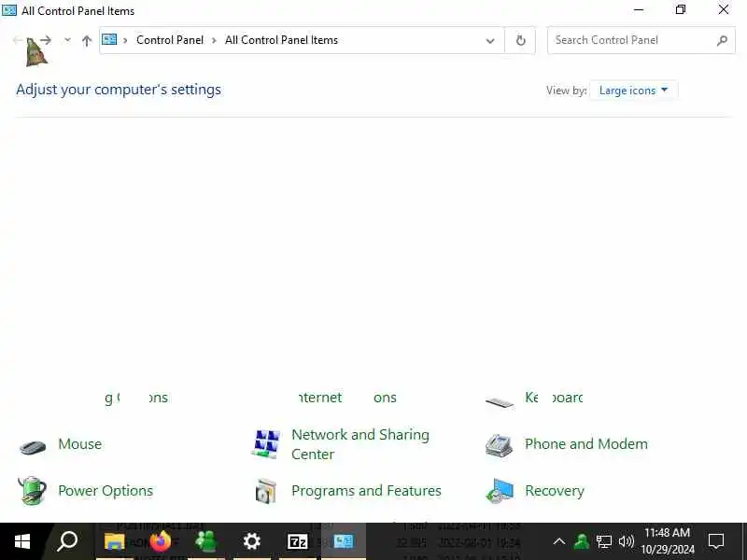Click the Recovery link
Viewport: 747px width, 560px height.
click(x=555, y=491)
